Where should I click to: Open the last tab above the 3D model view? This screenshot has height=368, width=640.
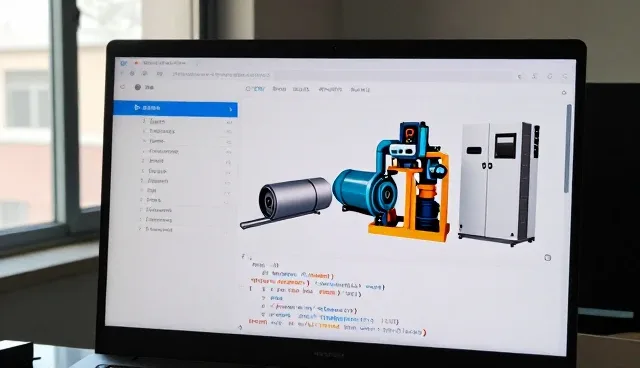(360, 89)
